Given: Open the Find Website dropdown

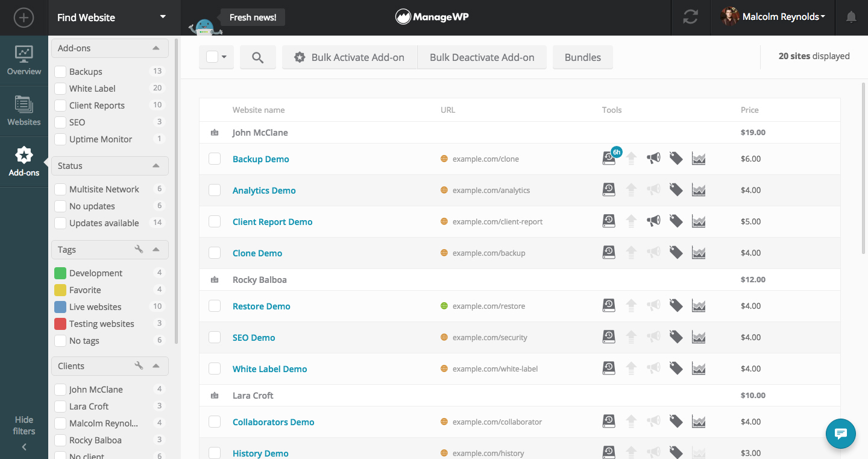Looking at the screenshot, I should click(111, 17).
